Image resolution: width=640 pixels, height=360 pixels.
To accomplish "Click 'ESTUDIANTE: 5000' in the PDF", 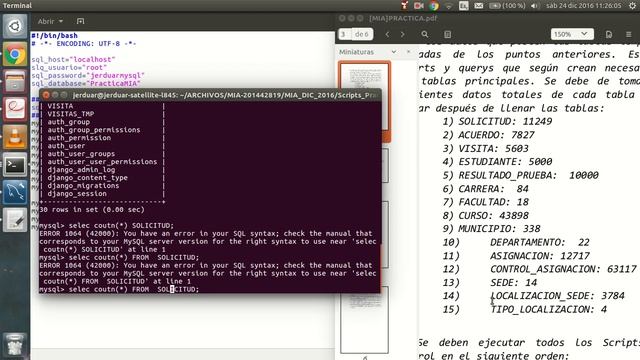I will (505, 162).
